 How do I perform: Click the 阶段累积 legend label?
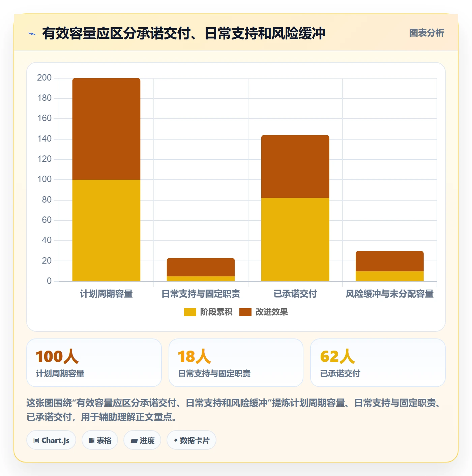pyautogui.click(x=216, y=312)
